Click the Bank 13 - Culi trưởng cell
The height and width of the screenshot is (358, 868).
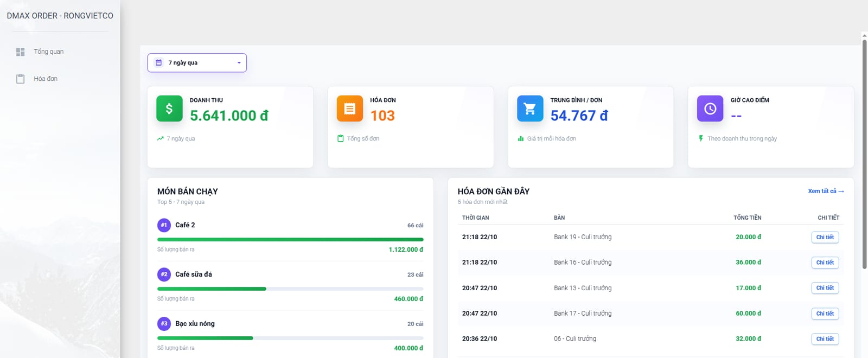pyautogui.click(x=583, y=288)
